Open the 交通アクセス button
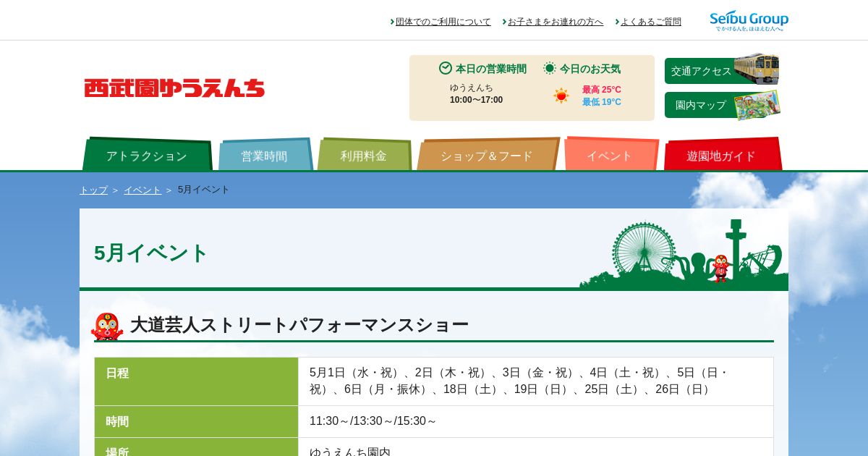The height and width of the screenshot is (456, 868). [x=701, y=71]
